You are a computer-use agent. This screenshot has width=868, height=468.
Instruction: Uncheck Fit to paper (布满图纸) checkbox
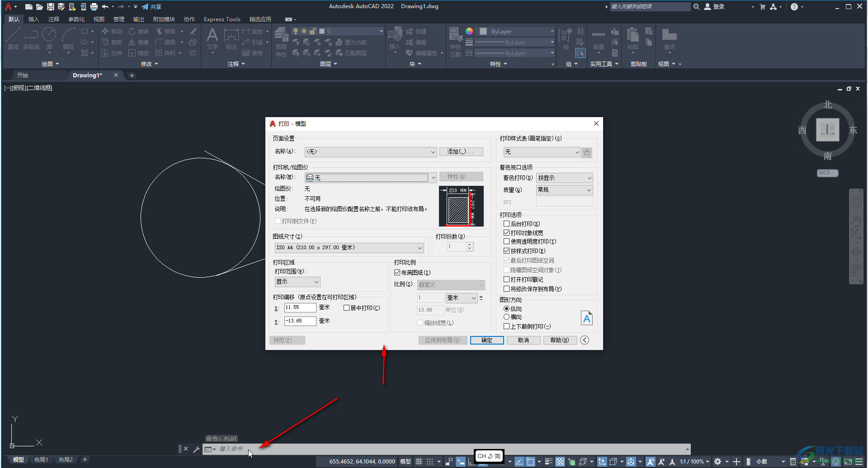[x=397, y=273]
